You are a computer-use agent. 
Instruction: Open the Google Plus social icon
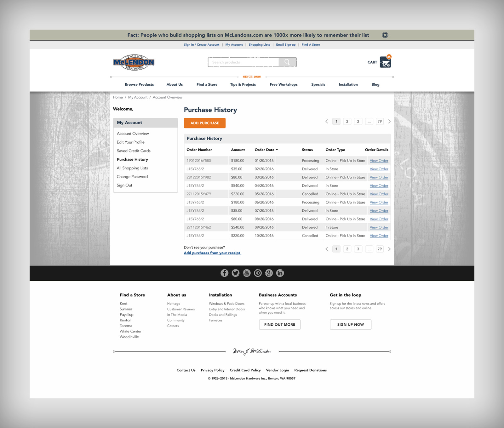(269, 273)
